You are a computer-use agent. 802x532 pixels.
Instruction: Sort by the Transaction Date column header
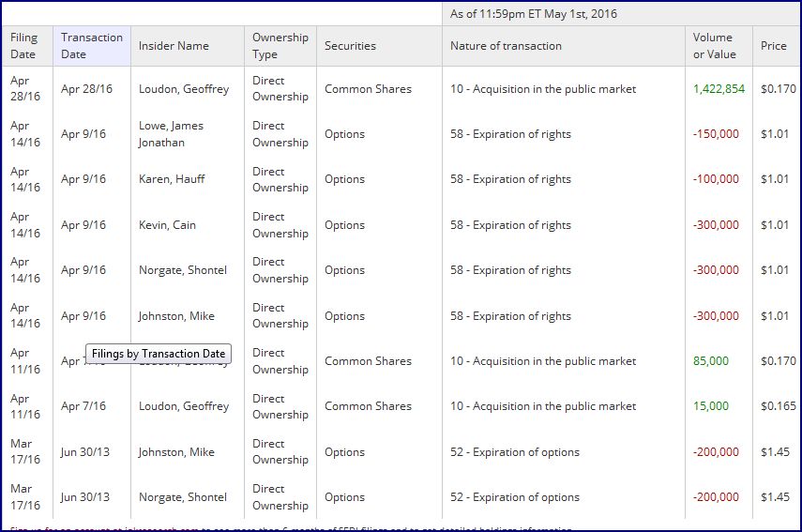pyautogui.click(x=91, y=46)
